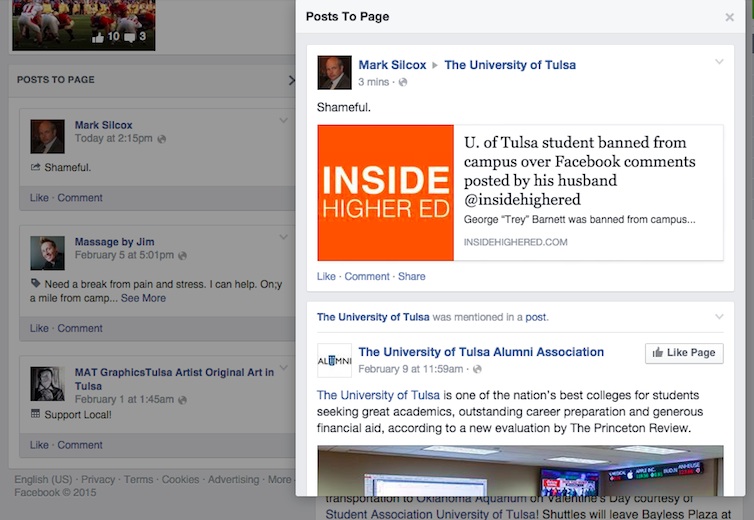
Task: Click the globe privacy icon next to 3 mins
Action: click(403, 82)
